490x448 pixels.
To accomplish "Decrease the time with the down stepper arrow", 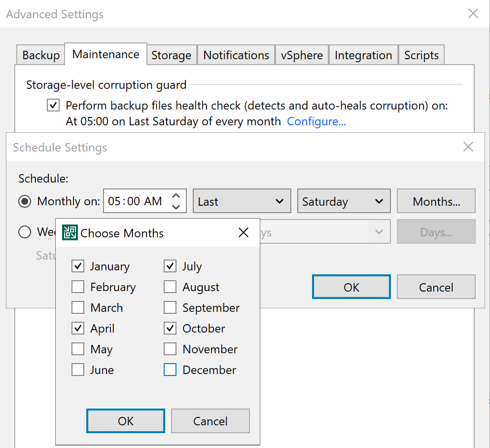I will pos(176,207).
